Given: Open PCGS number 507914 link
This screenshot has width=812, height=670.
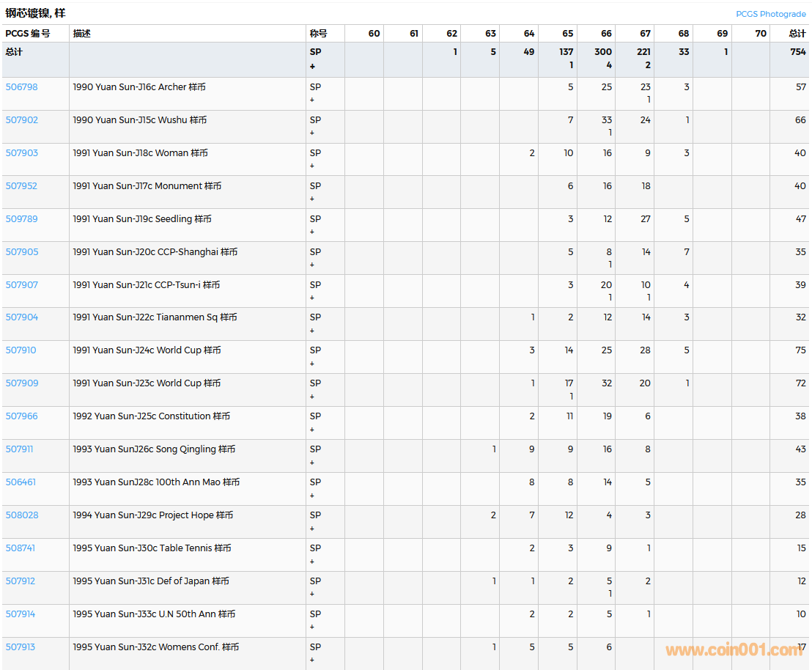Looking at the screenshot, I should [x=20, y=614].
